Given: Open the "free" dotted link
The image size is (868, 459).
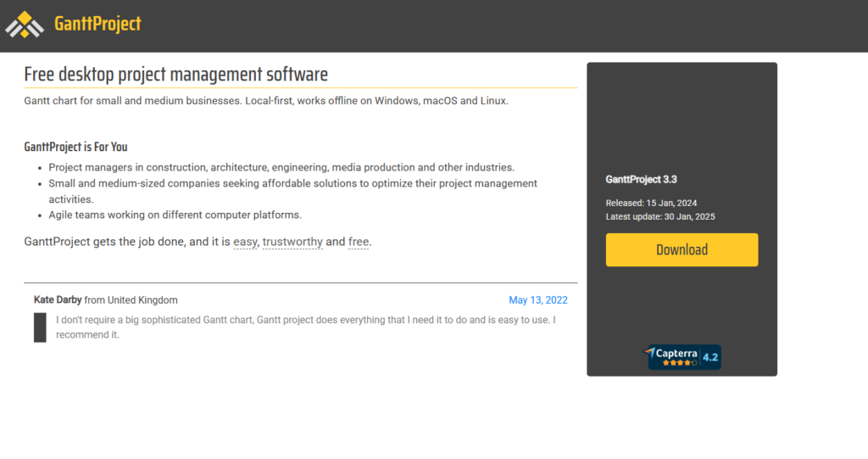Looking at the screenshot, I should (x=359, y=242).
